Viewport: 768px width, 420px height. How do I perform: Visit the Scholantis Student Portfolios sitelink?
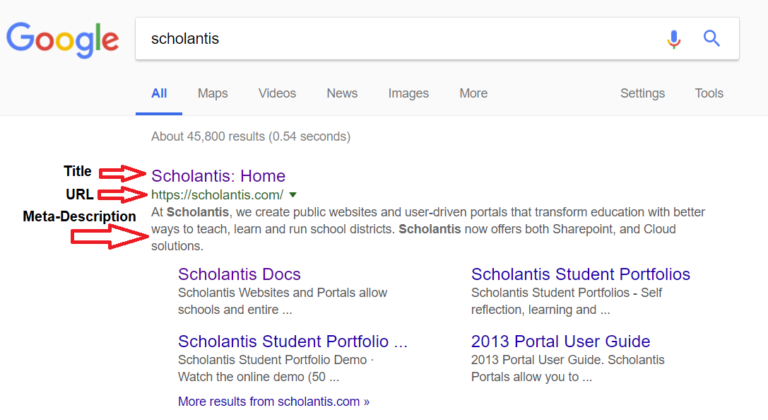pyautogui.click(x=580, y=274)
